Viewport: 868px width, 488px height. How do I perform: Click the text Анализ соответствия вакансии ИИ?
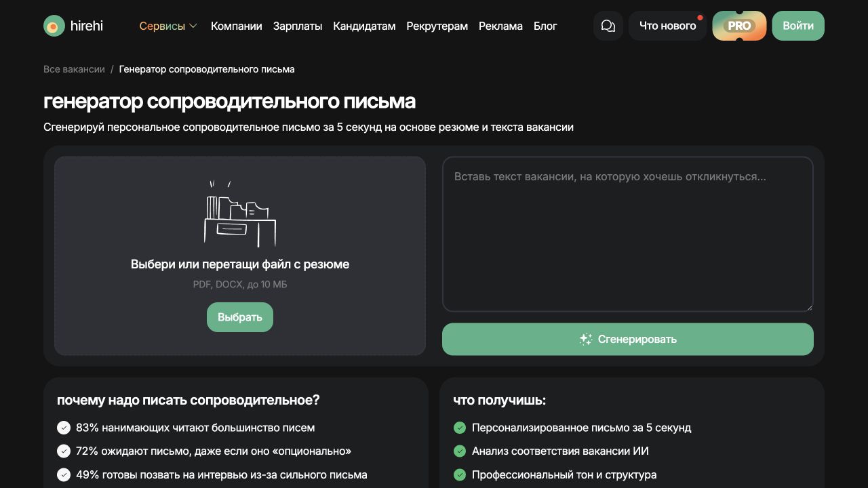[561, 451]
